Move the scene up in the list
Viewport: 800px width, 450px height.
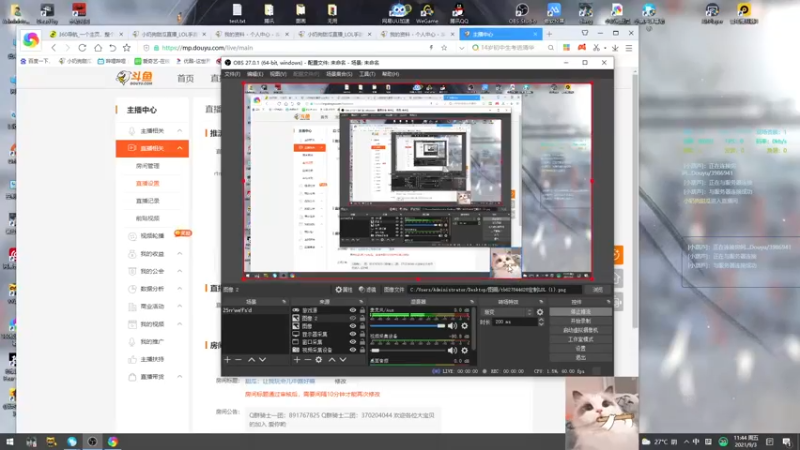pyautogui.click(x=252, y=360)
